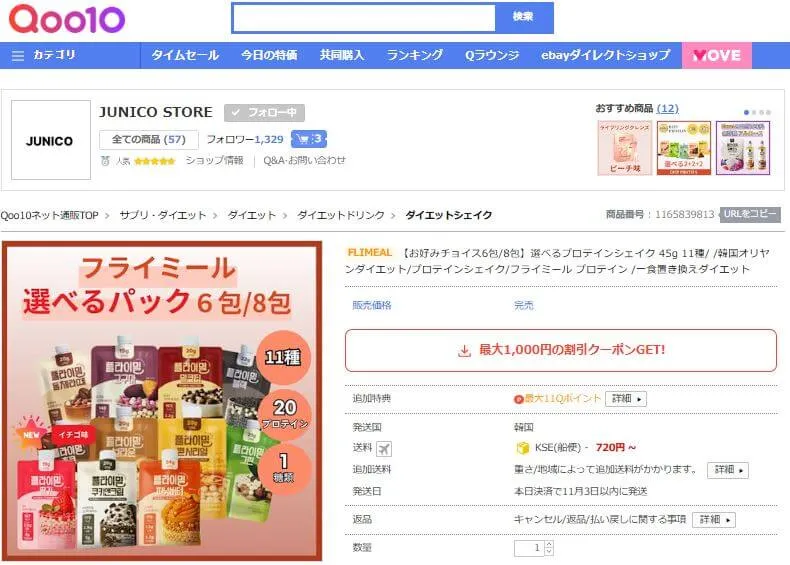Click the JUNICO STORE shop name
Screen dimensions: 790x565
click(156, 112)
